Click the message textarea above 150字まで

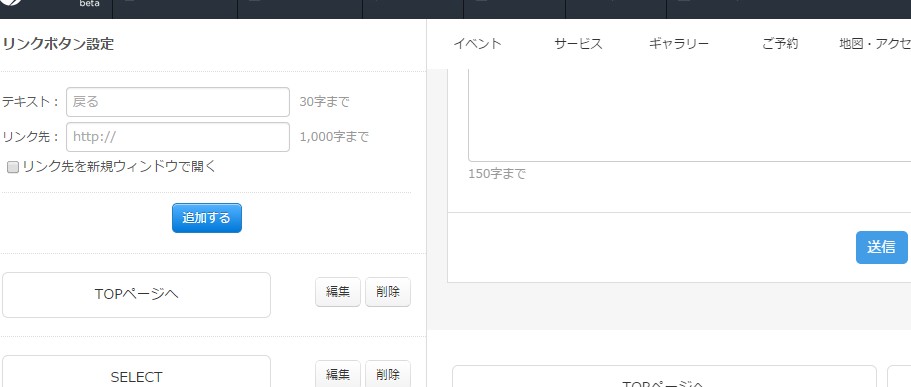690,115
